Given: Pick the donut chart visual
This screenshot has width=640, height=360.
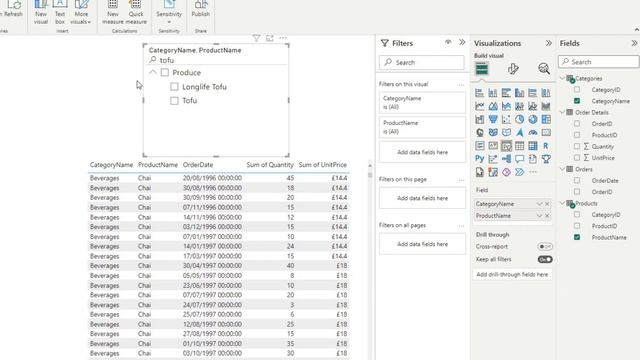Looking at the screenshot, I should pos(533,119).
